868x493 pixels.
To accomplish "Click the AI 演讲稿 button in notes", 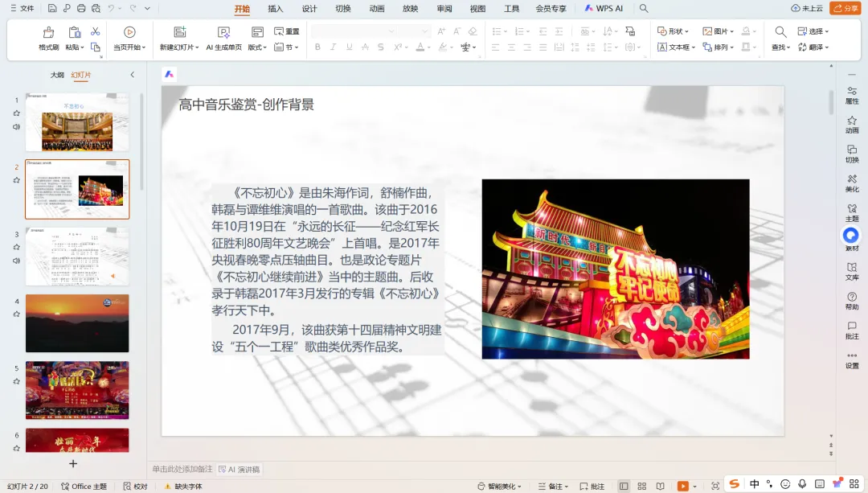I will (x=240, y=469).
